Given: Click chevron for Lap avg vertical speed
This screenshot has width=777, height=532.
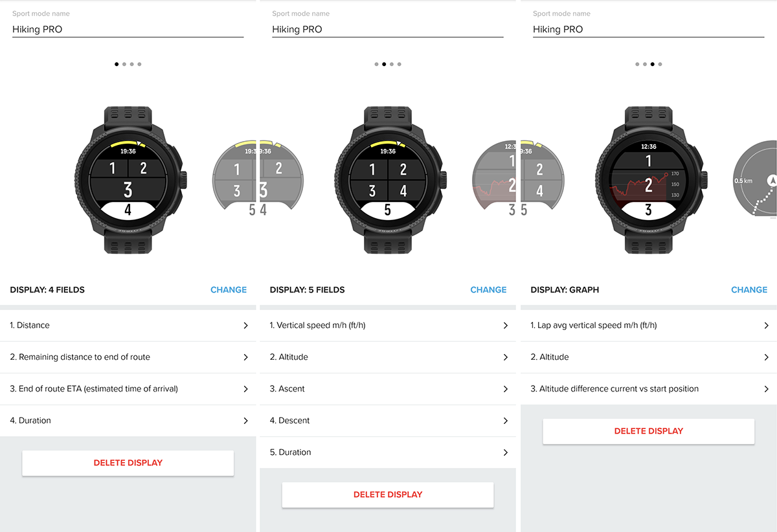Looking at the screenshot, I should click(767, 326).
